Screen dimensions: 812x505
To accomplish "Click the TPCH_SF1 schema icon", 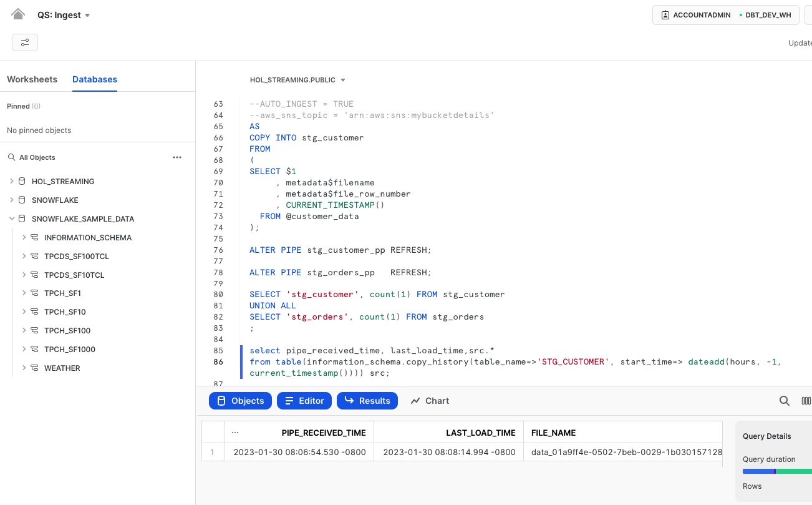I will (x=34, y=293).
